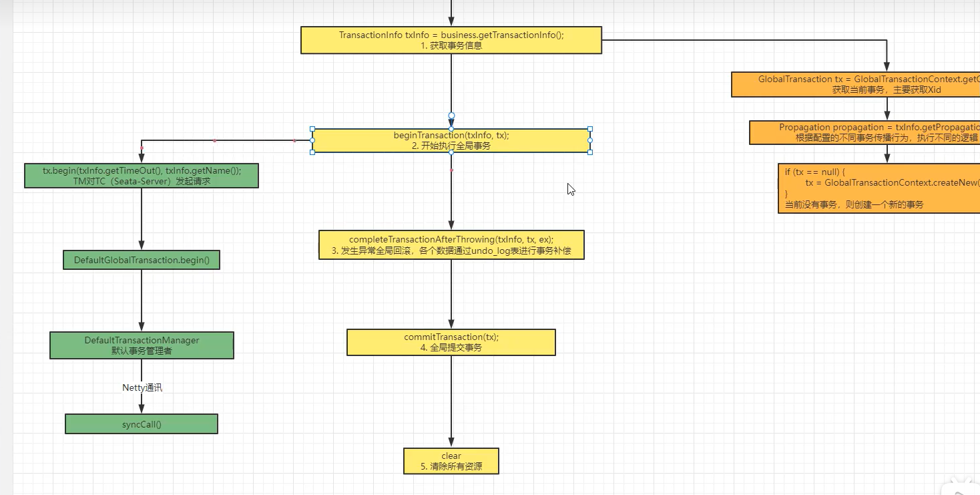
Task: Click the rotation handle above beginTransaction node
Action: pyautogui.click(x=451, y=116)
